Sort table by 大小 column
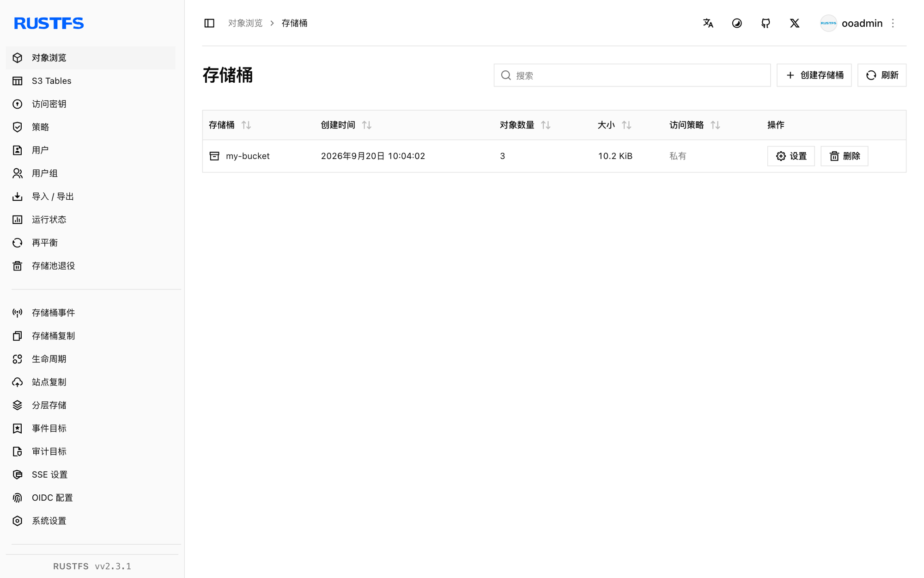This screenshot has height=578, width=924. [626, 125]
